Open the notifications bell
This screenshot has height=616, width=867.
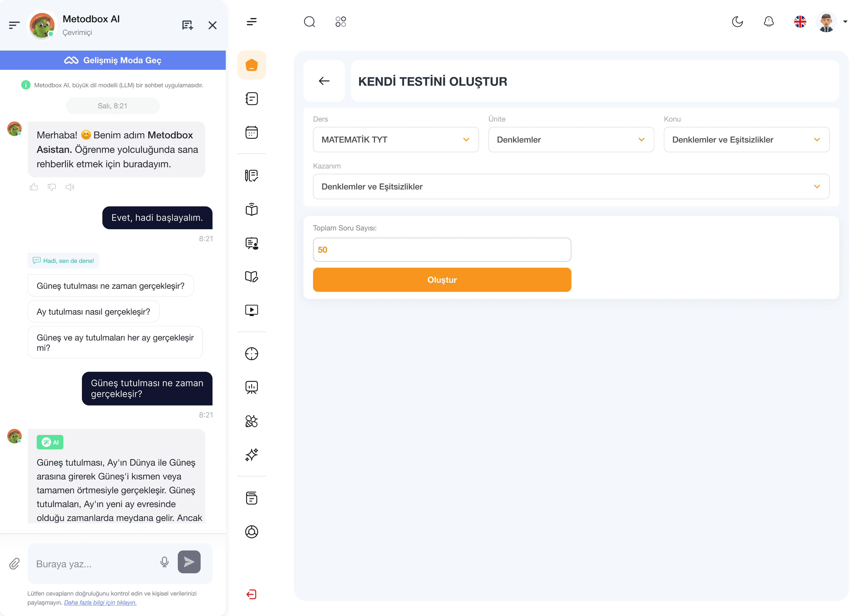pos(769,22)
